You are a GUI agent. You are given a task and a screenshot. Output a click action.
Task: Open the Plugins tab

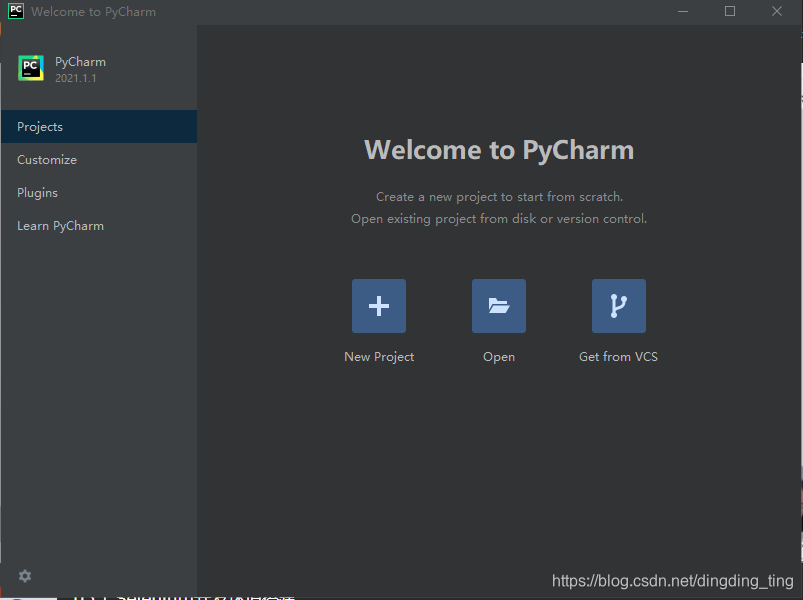tap(99, 192)
